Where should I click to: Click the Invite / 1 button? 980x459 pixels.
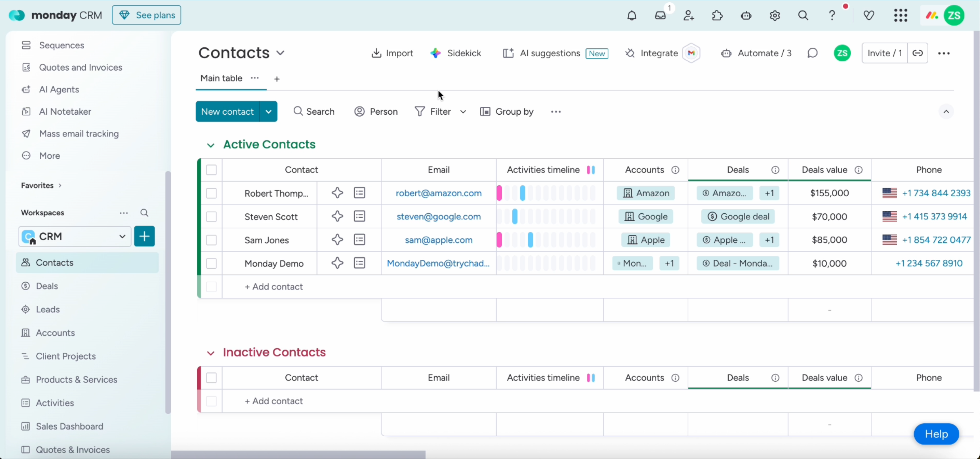tap(884, 53)
